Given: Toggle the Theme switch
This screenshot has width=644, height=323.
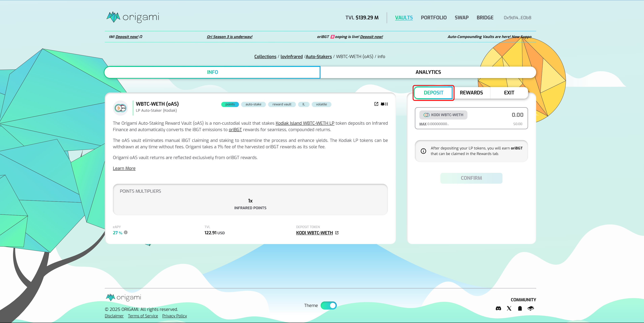Looking at the screenshot, I should (329, 305).
